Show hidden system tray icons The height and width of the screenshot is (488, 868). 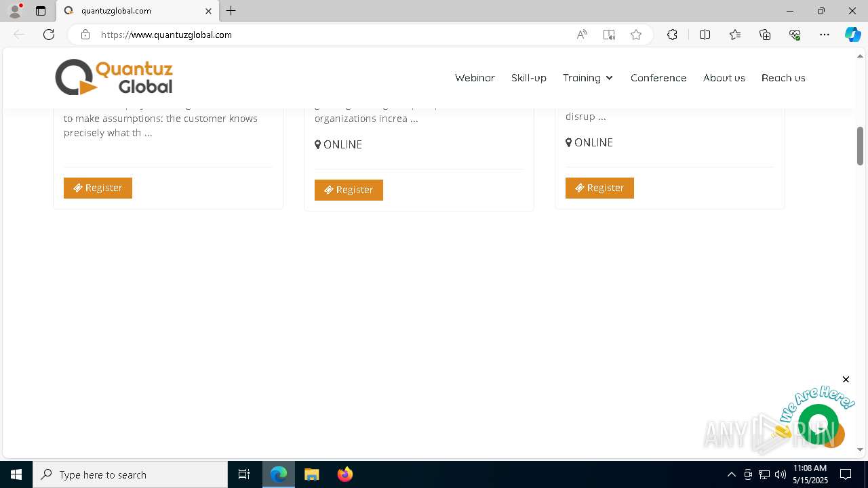tap(731, 474)
